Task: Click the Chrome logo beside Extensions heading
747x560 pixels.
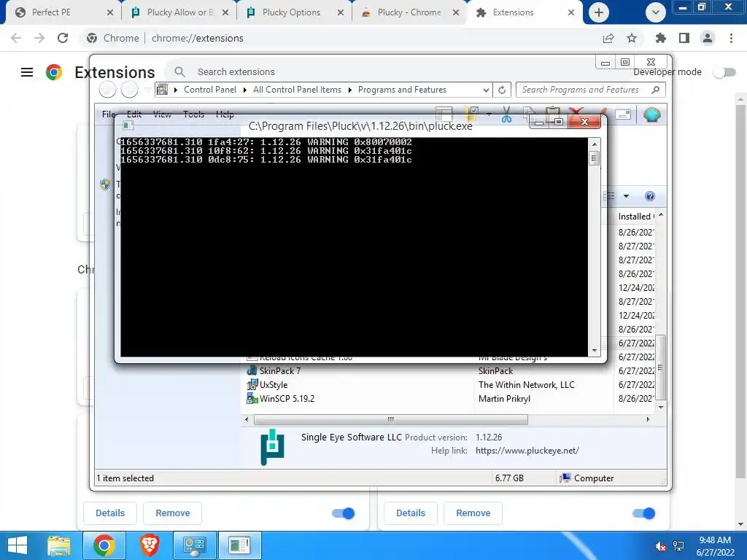Action: coord(54,72)
